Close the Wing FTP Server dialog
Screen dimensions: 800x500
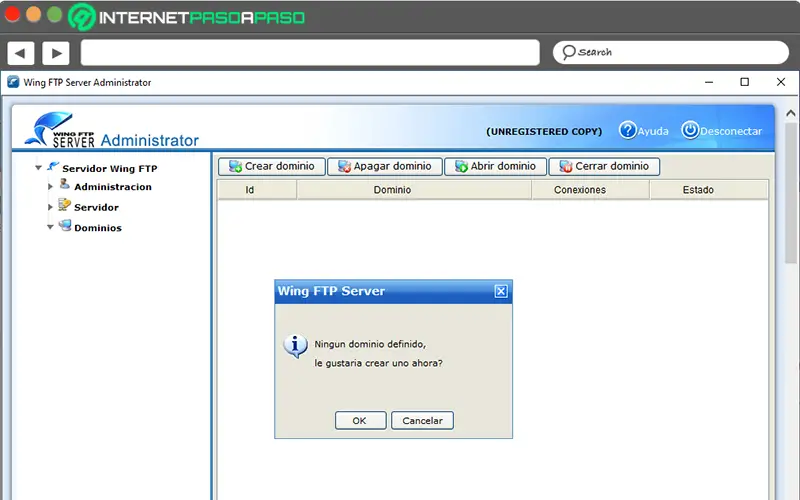(x=501, y=291)
